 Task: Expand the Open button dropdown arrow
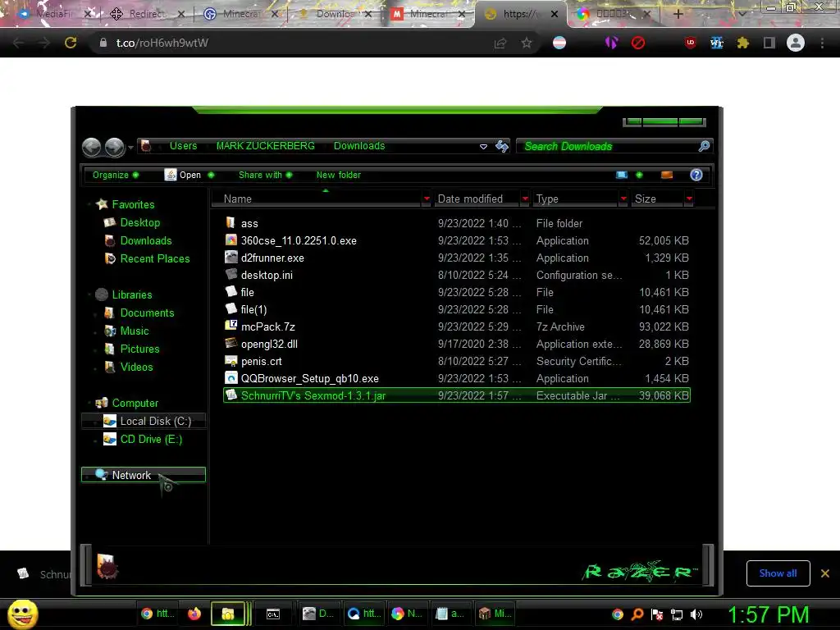[211, 175]
